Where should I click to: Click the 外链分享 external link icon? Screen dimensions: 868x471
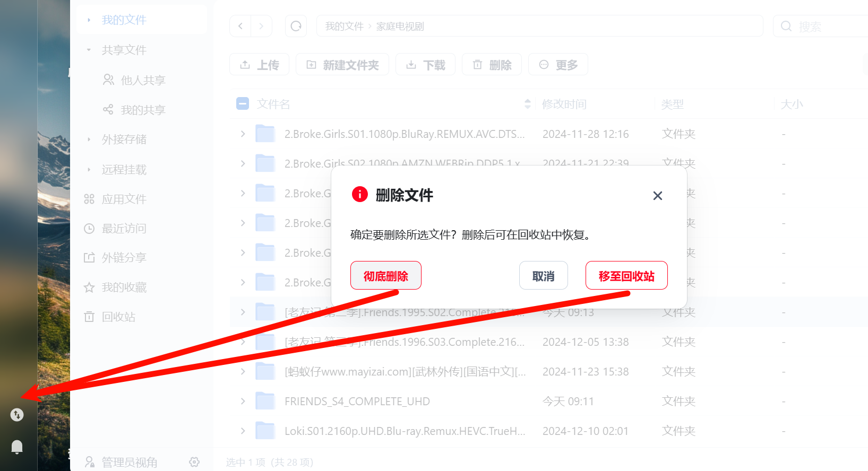(x=89, y=258)
